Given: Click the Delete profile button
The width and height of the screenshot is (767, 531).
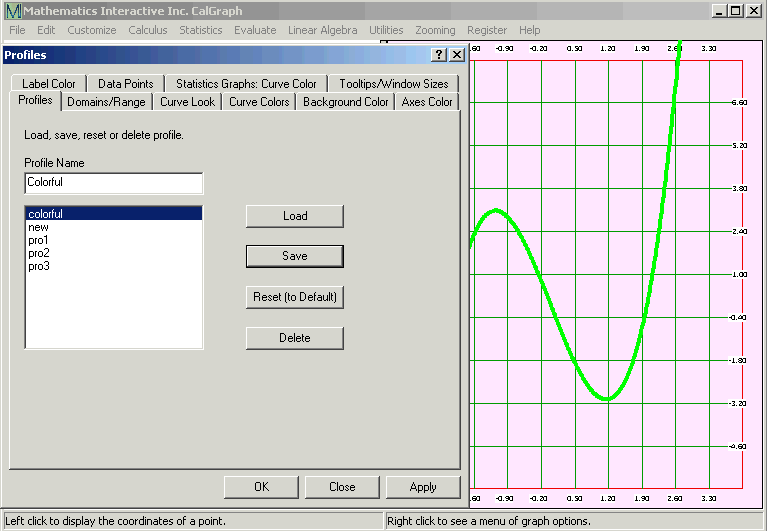Looking at the screenshot, I should (295, 338).
